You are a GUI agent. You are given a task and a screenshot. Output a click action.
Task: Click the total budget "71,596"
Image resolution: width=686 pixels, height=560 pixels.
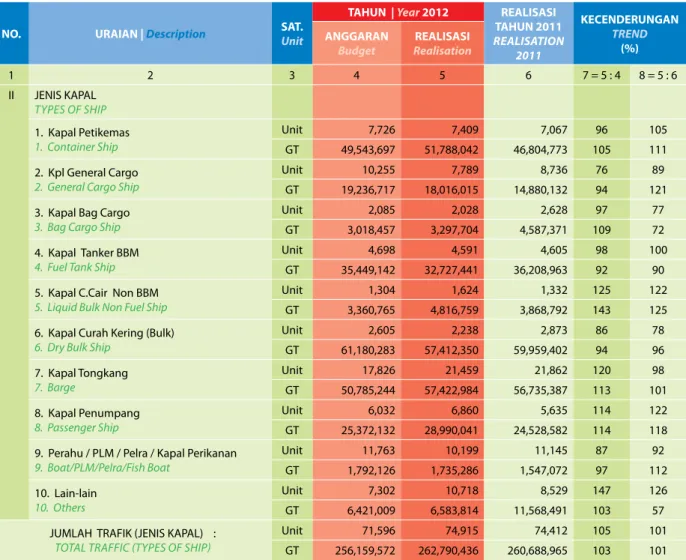pyautogui.click(x=379, y=531)
